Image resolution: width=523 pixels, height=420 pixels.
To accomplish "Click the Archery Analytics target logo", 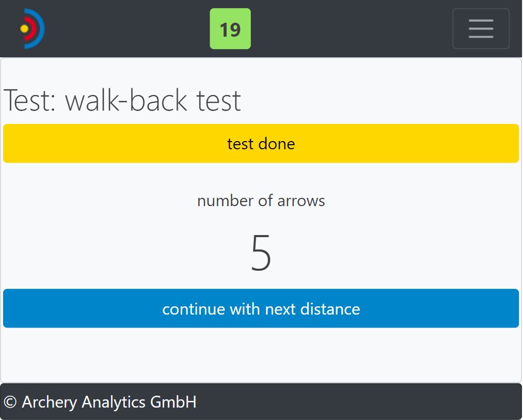I will (x=32, y=29).
